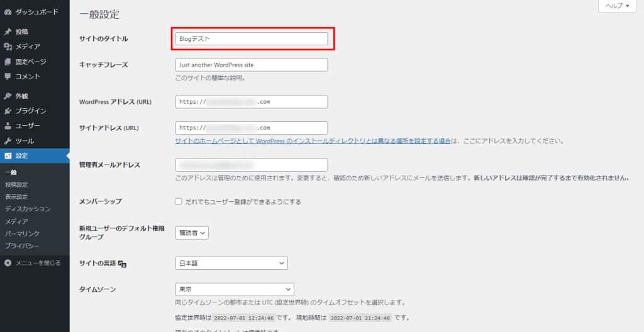Collapse sidebar with メニューを閉じる icon
This screenshot has width=644, height=332.
pos(8,263)
